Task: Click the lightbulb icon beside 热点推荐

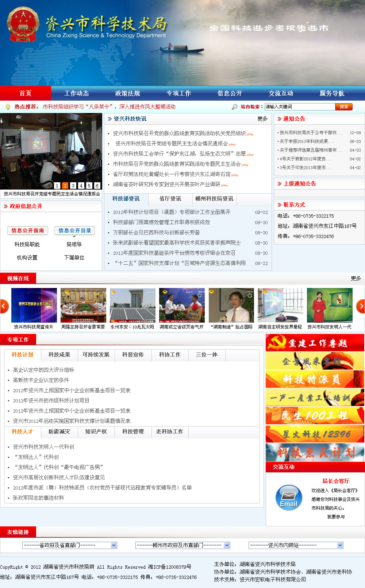Action: click(x=8, y=107)
